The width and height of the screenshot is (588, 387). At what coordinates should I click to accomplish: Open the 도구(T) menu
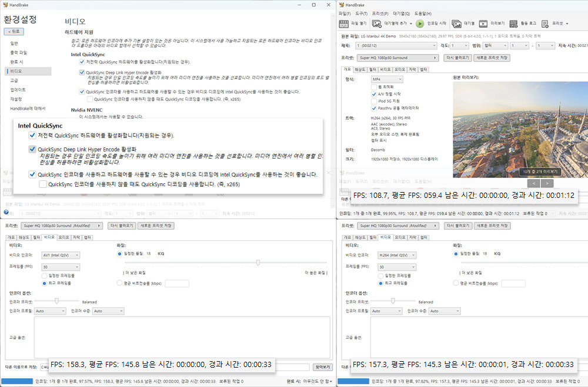361,14
